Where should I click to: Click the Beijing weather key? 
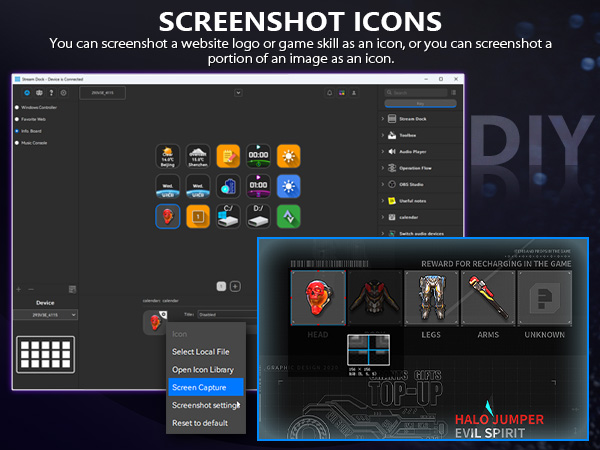pyautogui.click(x=168, y=156)
